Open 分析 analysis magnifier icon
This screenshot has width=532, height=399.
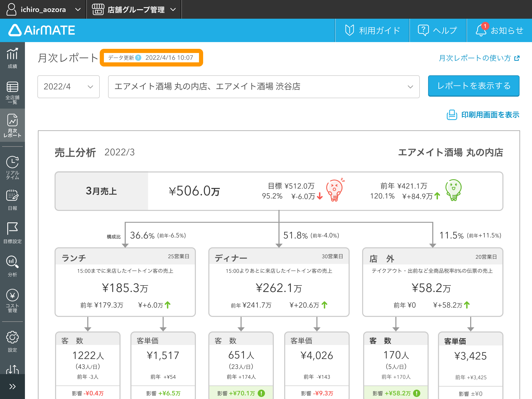click(x=12, y=266)
